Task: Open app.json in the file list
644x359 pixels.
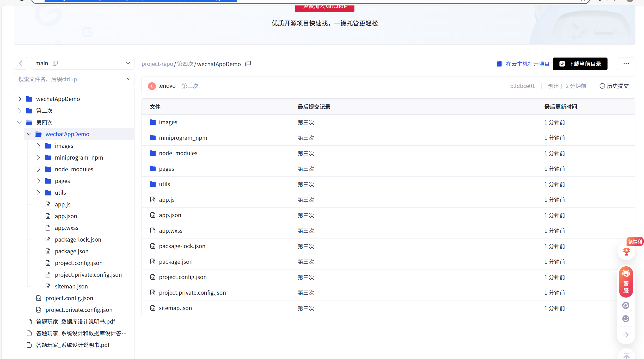Action: 170,215
